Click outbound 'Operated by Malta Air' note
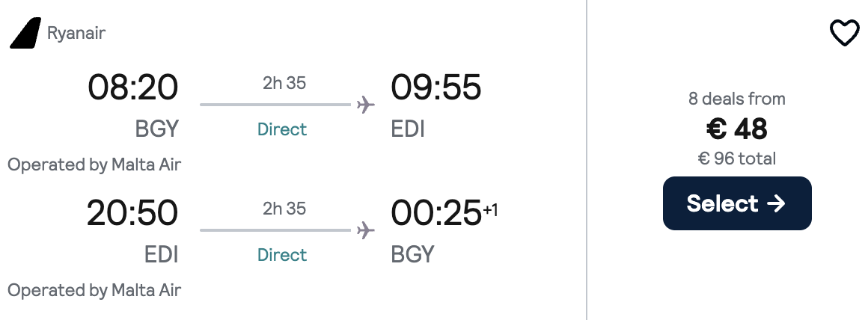This screenshot has height=320, width=868. [94, 164]
